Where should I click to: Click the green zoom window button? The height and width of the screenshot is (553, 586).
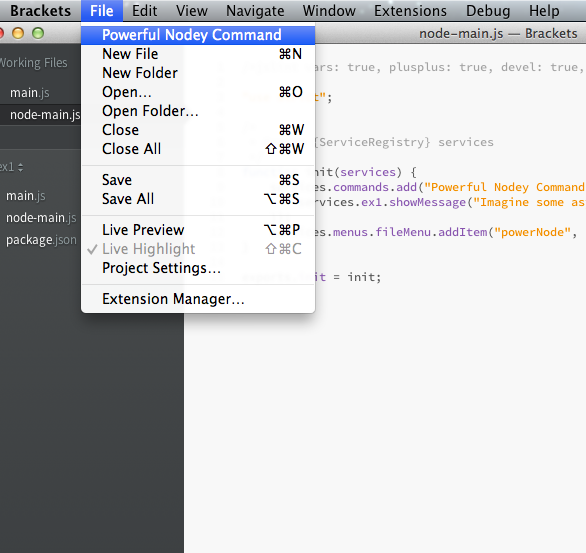[x=38, y=33]
